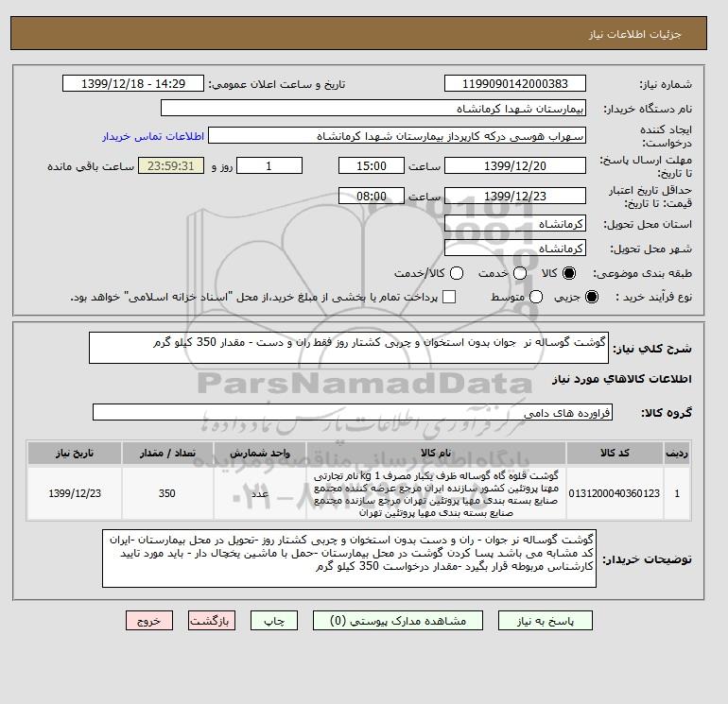The width and height of the screenshot is (728, 704).
Task: Select the متوسط purchase type radio
Action: (536, 297)
